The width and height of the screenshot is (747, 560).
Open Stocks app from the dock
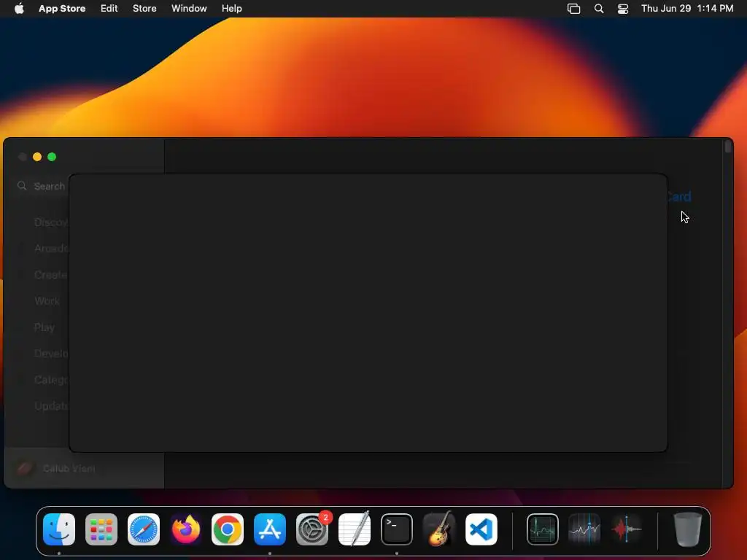[x=584, y=529]
